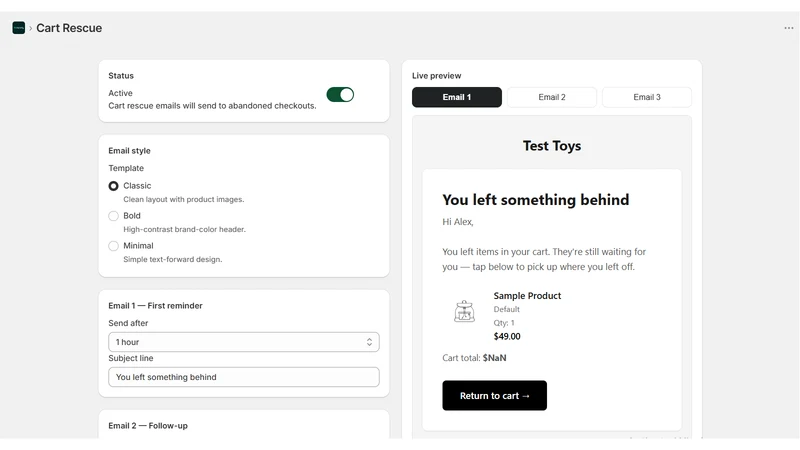Switch to the Email 3 preview tab
800x450 pixels.
pyautogui.click(x=647, y=97)
